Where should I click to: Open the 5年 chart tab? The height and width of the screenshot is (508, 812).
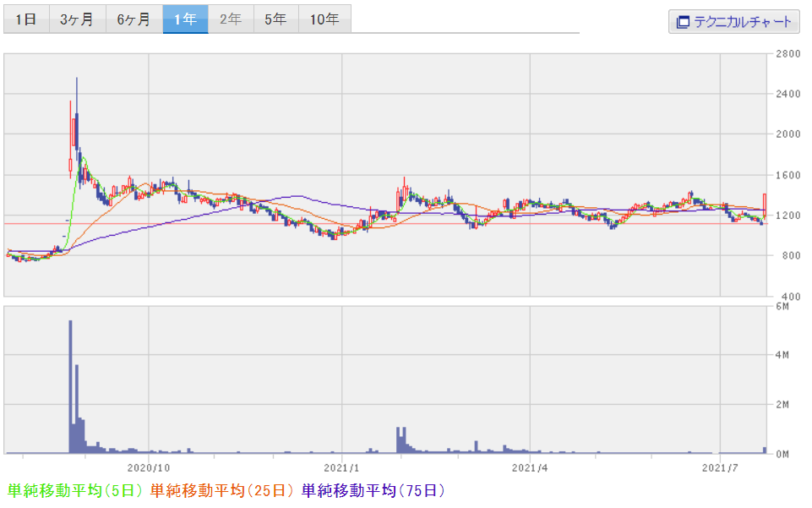276,19
